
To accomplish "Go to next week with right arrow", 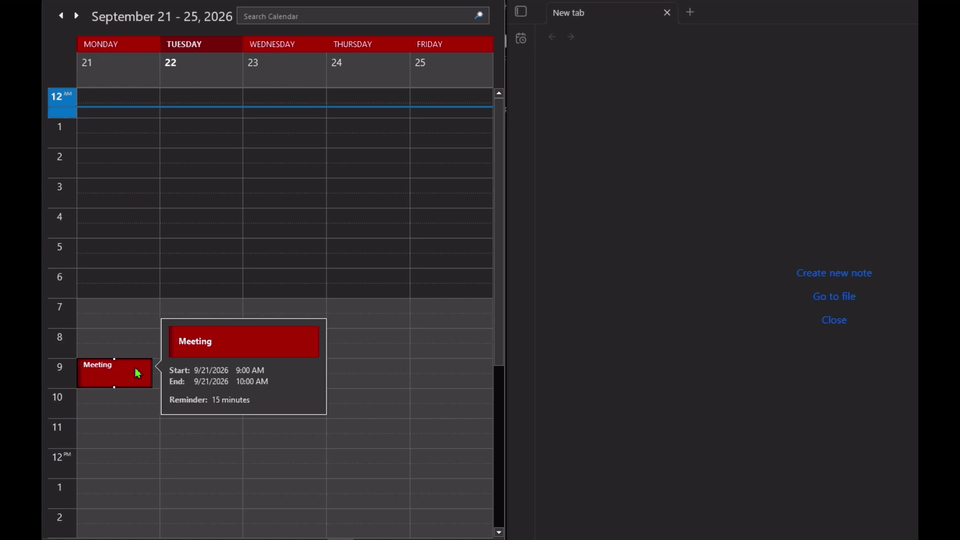I will [x=77, y=15].
